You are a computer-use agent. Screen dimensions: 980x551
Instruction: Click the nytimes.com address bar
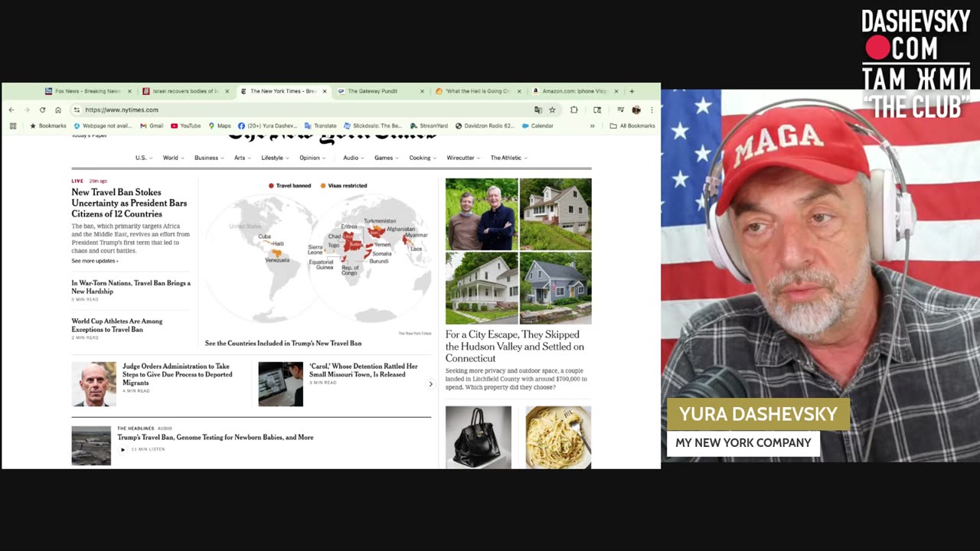pyautogui.click(x=306, y=110)
